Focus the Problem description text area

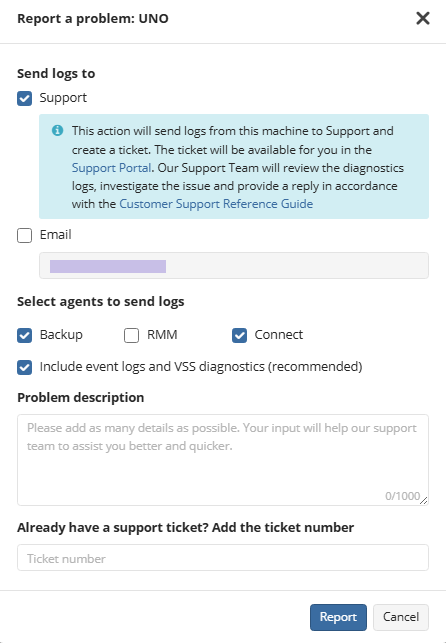pos(223,460)
